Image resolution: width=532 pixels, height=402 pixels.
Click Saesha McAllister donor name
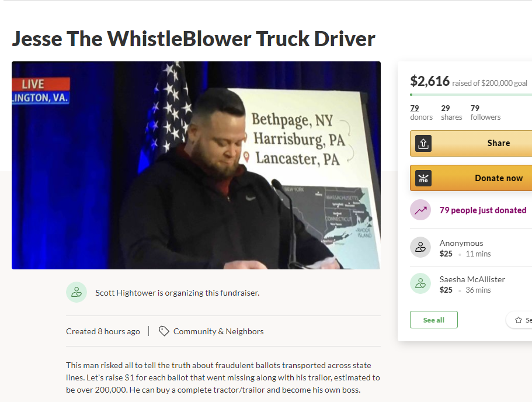pos(472,279)
